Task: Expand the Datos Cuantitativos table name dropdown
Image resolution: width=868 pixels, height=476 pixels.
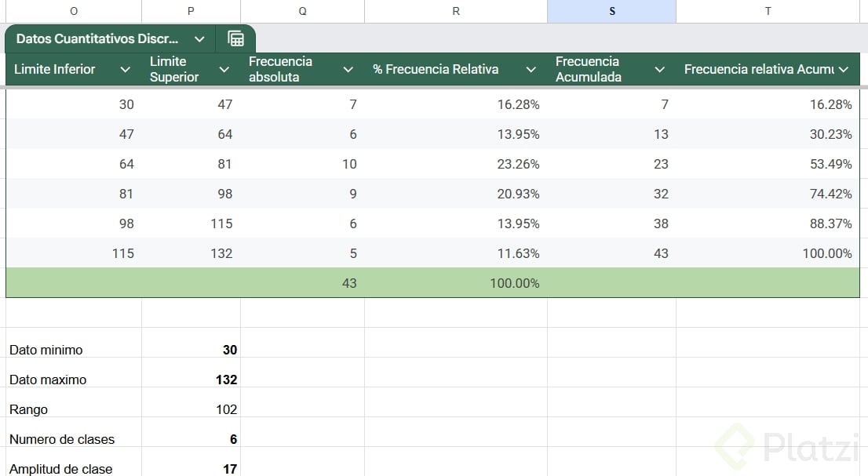Action: point(199,38)
